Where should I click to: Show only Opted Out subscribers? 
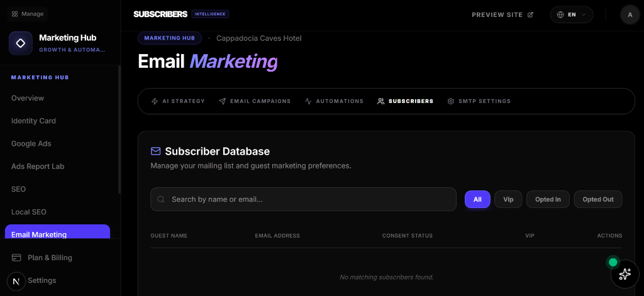pyautogui.click(x=597, y=199)
